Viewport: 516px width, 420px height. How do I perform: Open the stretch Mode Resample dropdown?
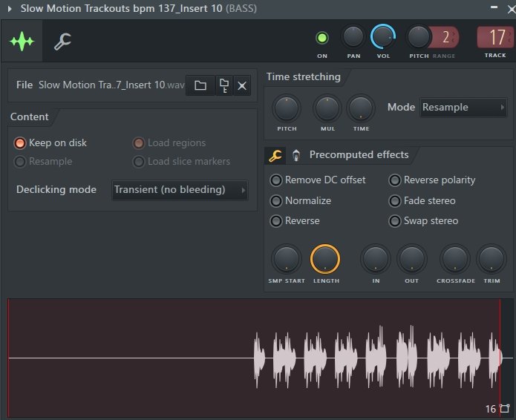[463, 107]
